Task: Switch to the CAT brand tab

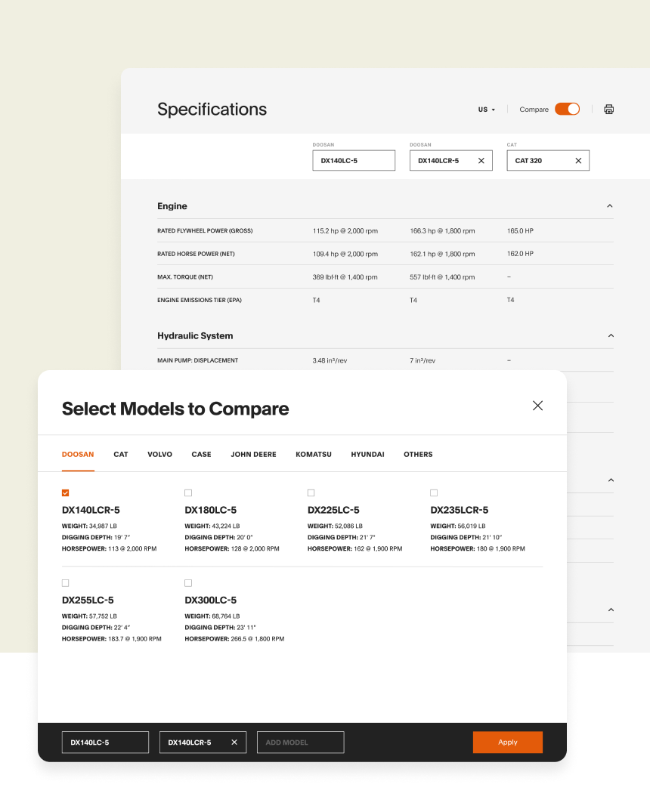Action: click(x=121, y=455)
